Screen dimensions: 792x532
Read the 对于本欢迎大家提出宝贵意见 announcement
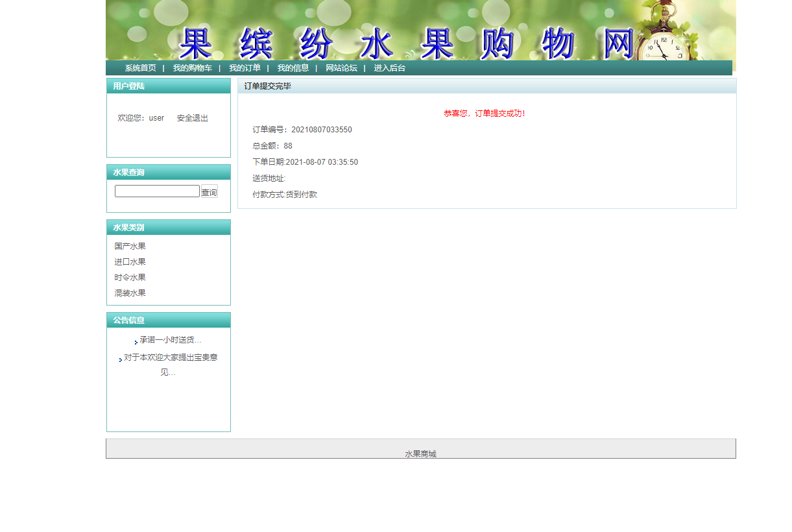pyautogui.click(x=170, y=357)
